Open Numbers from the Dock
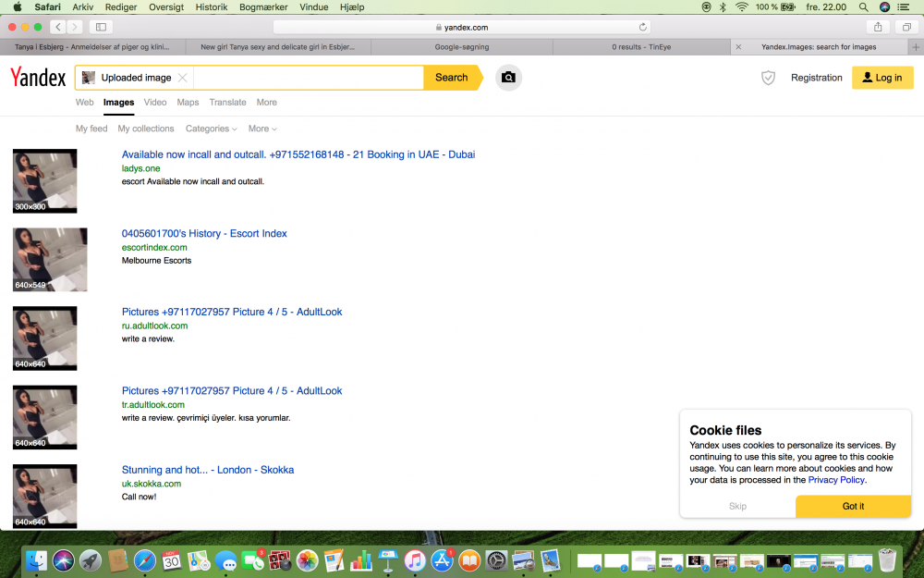Viewport: 924px width, 578px height. 361,561
